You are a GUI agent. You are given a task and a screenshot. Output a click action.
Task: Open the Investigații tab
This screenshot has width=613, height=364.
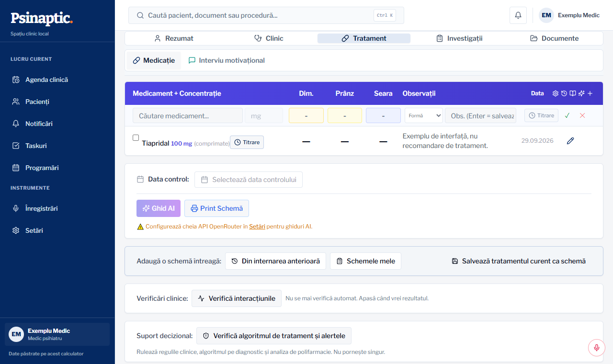tap(459, 38)
